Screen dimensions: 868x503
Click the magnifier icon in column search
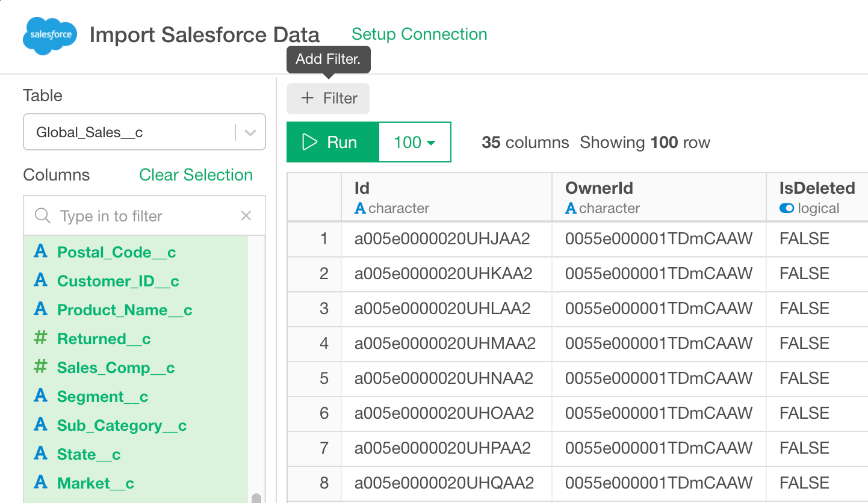click(x=42, y=216)
